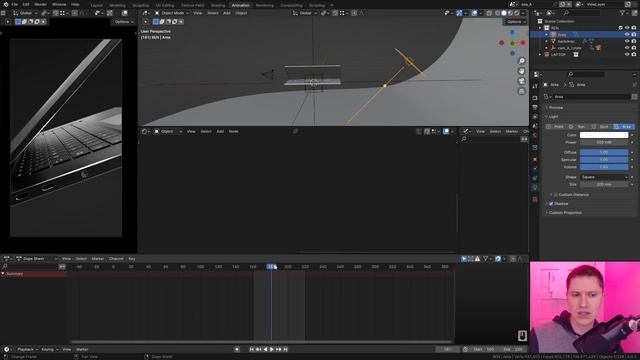Open the green object data light tab
This screenshot has height=360, width=640.
(x=535, y=188)
